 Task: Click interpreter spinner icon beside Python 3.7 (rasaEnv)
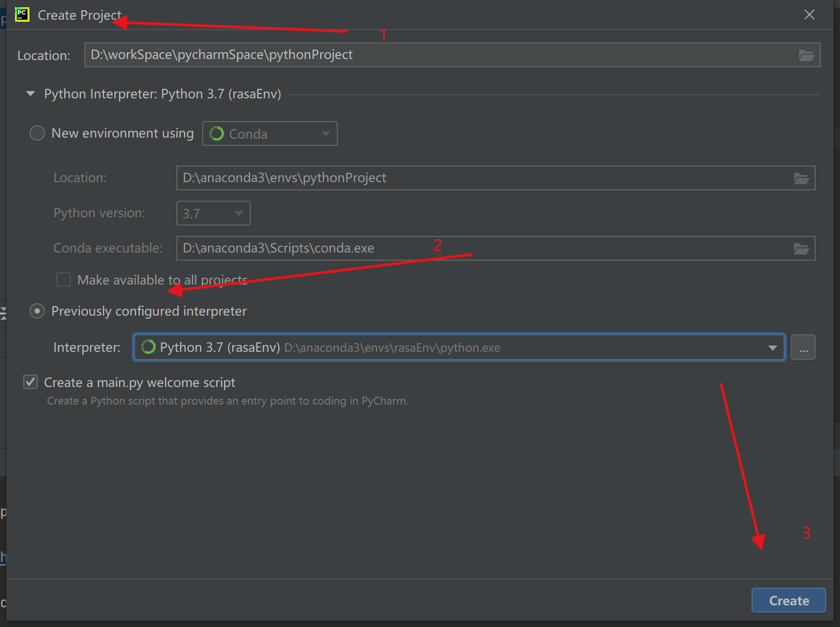pyautogui.click(x=148, y=347)
